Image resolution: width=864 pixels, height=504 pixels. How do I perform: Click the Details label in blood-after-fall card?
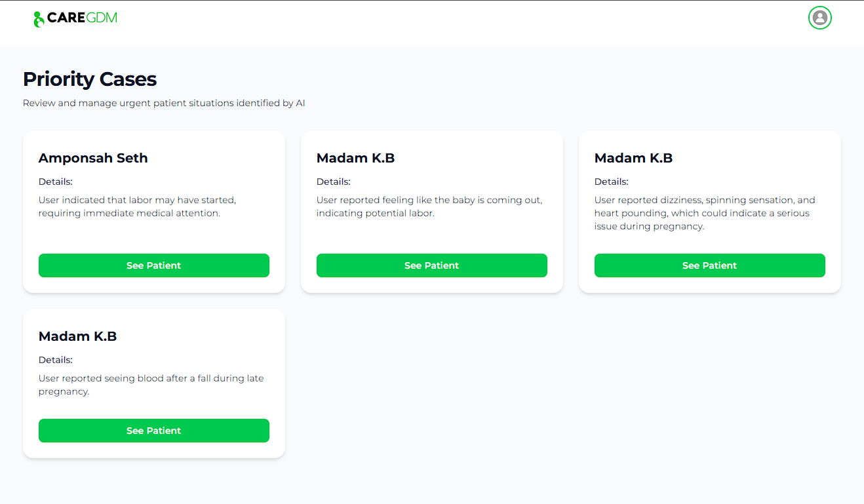[x=56, y=360]
